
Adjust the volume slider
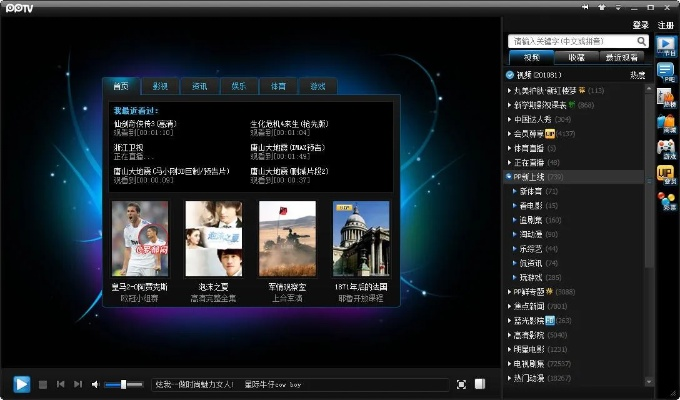point(124,384)
